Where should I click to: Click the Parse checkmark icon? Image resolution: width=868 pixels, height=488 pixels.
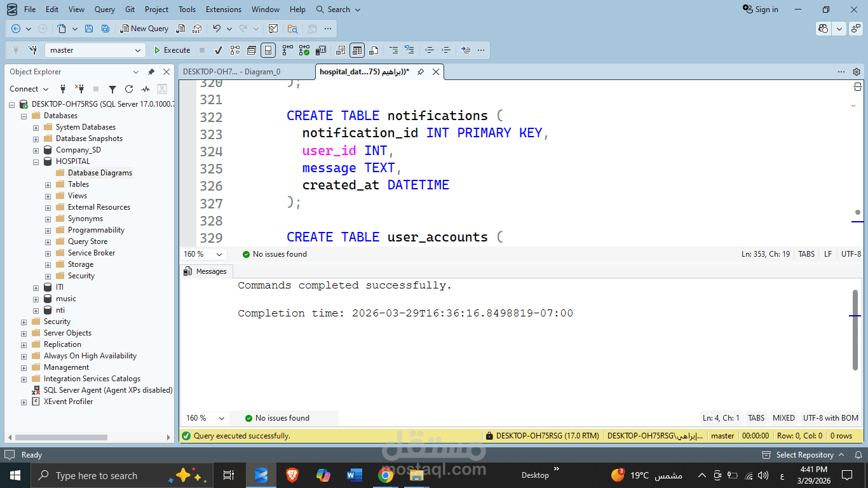click(219, 50)
